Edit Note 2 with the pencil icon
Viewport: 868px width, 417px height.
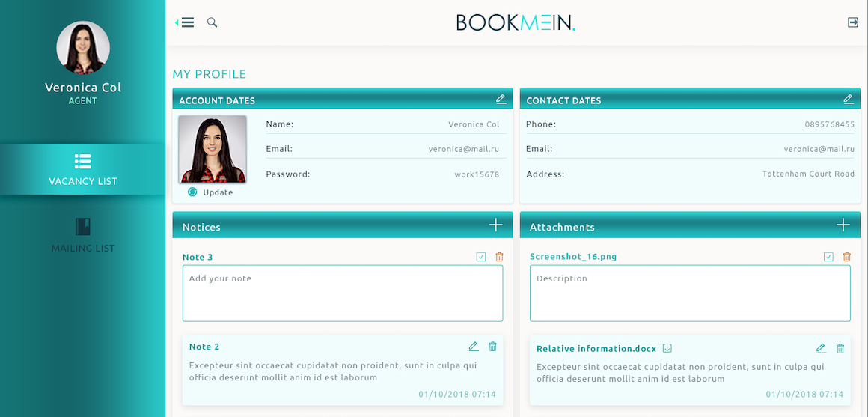[x=474, y=347]
